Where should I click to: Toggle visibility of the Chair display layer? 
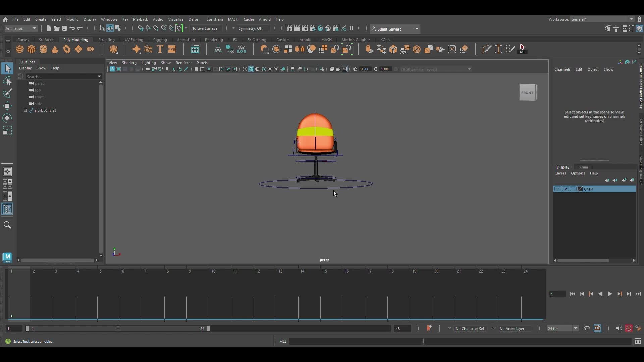pyautogui.click(x=558, y=189)
